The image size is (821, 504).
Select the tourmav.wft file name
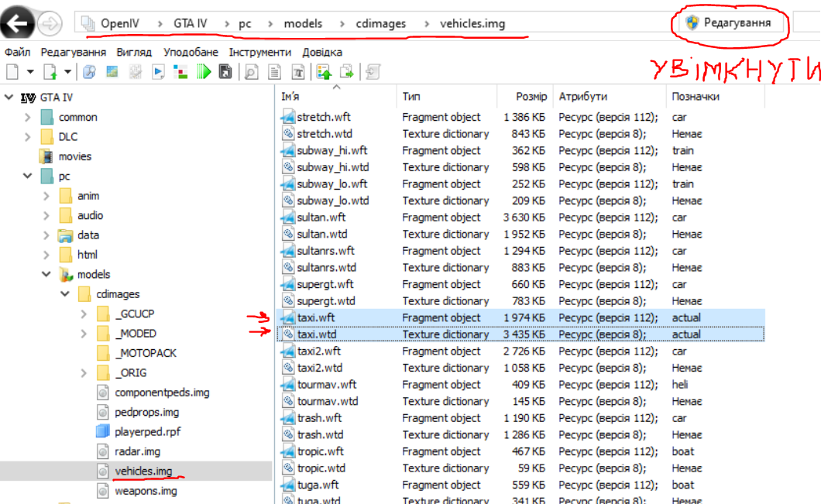pyautogui.click(x=327, y=385)
